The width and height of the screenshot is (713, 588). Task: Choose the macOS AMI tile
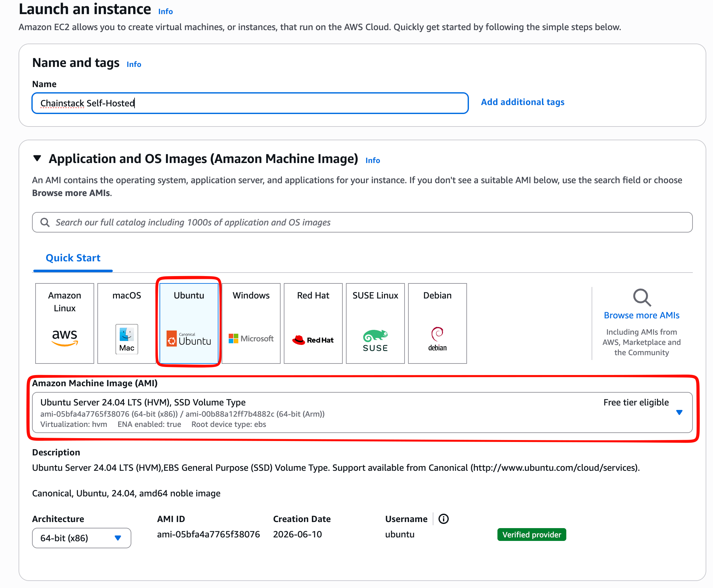point(127,323)
